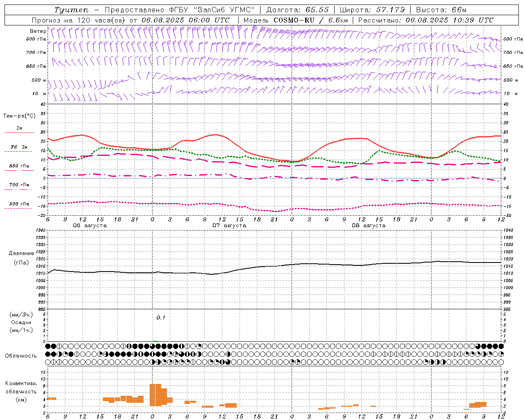Click the "0.1" precipitation amount value
Screen dimensions: 525x420
click(161, 317)
